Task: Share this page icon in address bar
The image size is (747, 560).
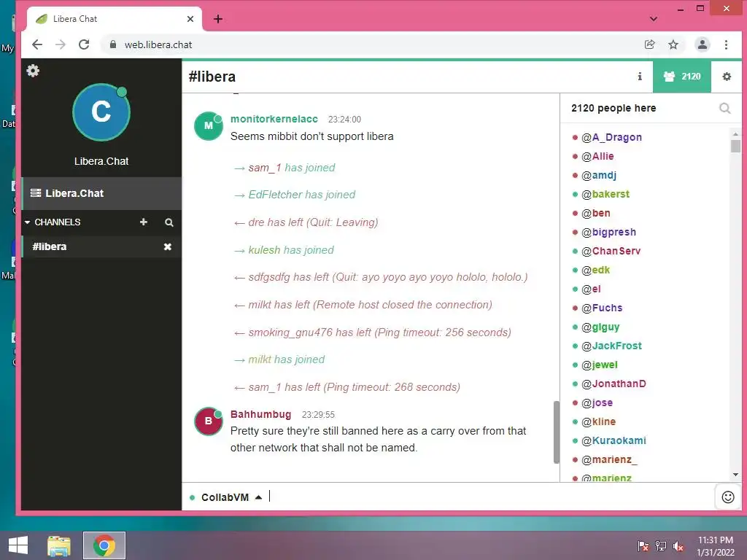Action: pos(649,44)
